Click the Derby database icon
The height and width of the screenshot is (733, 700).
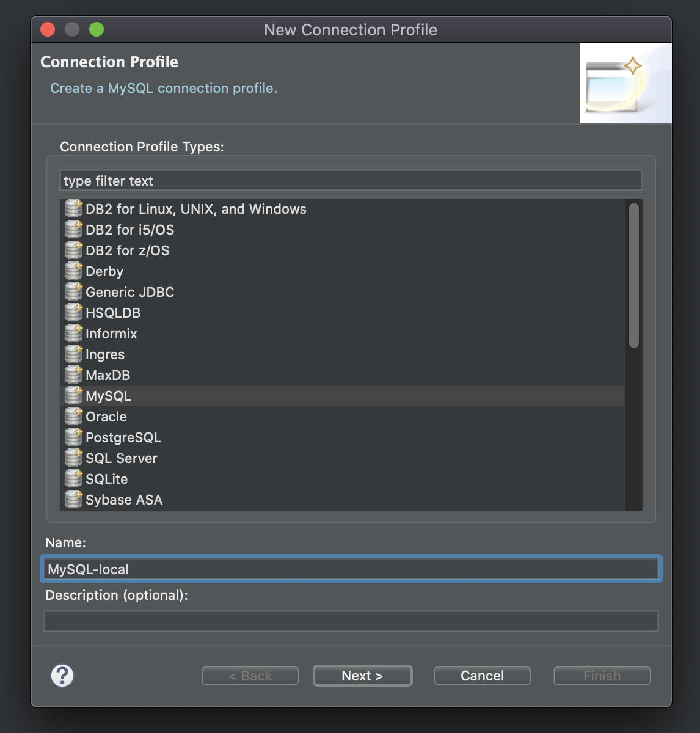coord(73,271)
